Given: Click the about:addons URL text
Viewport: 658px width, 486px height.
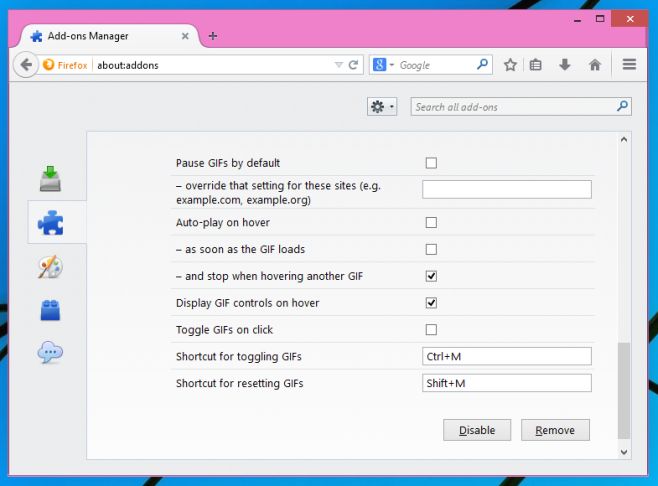Looking at the screenshot, I should [x=128, y=65].
